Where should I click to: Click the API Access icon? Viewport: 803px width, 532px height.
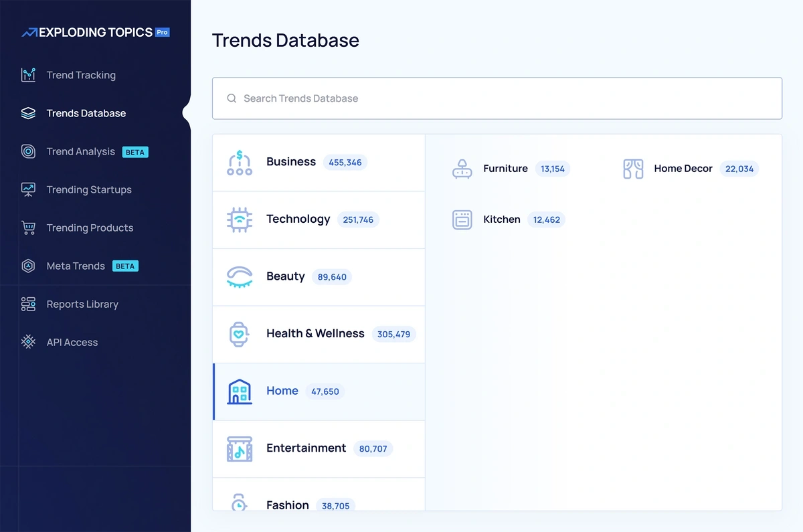[28, 342]
